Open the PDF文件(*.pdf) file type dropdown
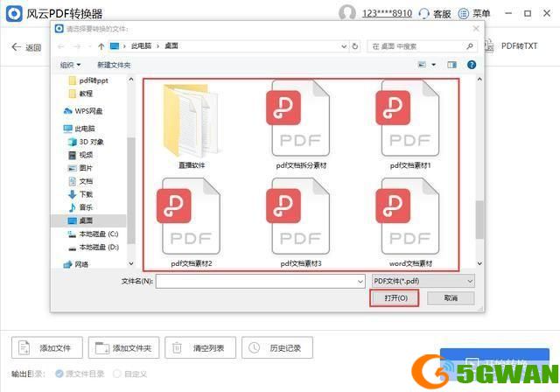Viewport: 560px width, 392px height. [423, 282]
